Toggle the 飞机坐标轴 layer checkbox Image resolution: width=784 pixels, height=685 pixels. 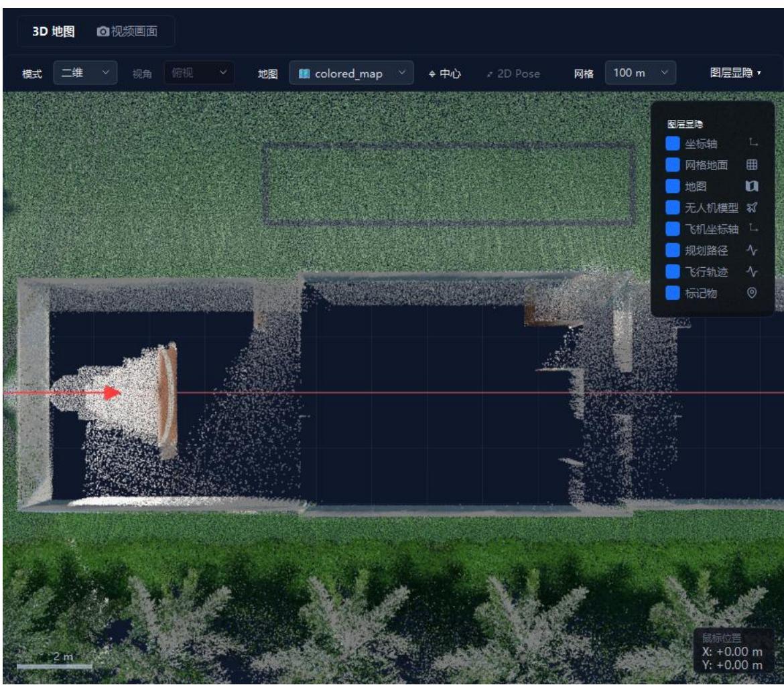[673, 229]
